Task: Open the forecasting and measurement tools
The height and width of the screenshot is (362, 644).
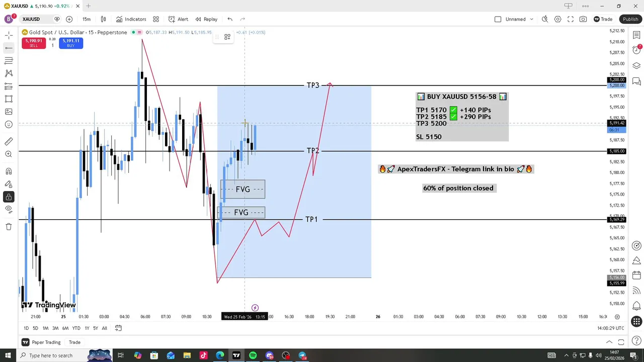Action: 9,86
